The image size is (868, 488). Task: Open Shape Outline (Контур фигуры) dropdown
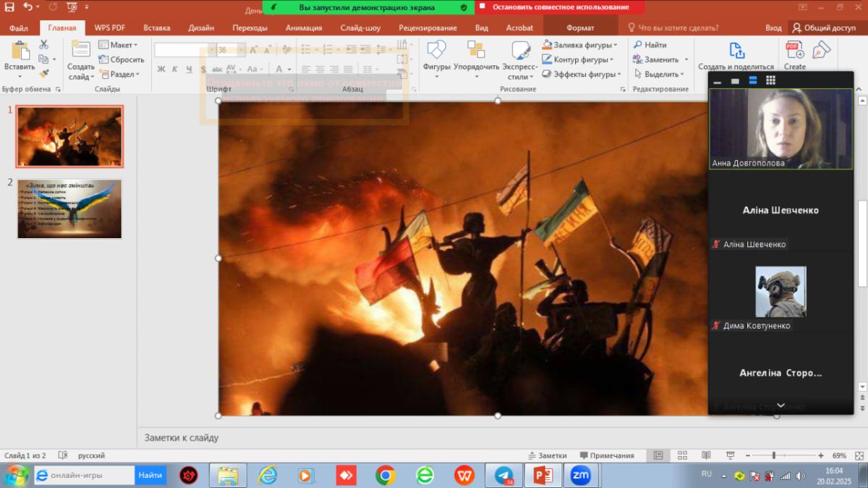click(x=578, y=59)
